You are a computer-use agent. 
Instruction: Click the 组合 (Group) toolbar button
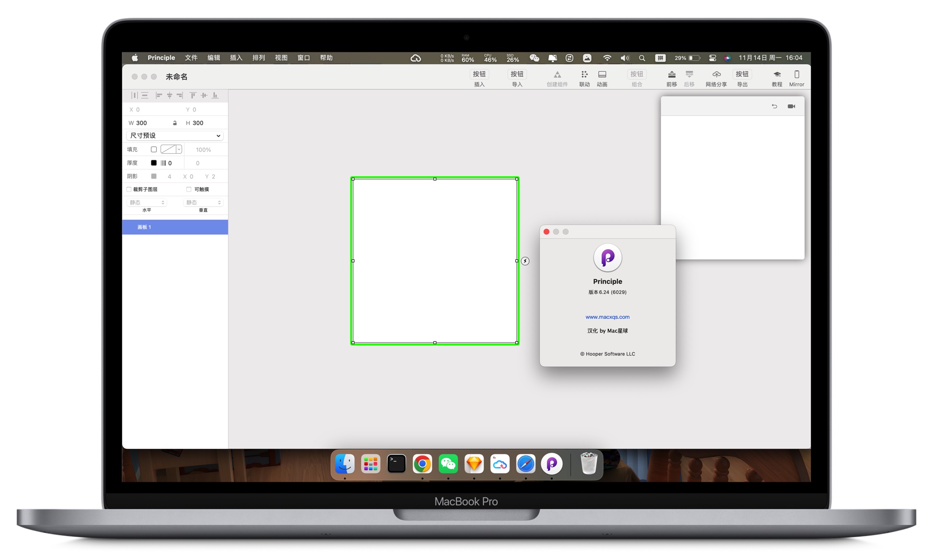(637, 74)
